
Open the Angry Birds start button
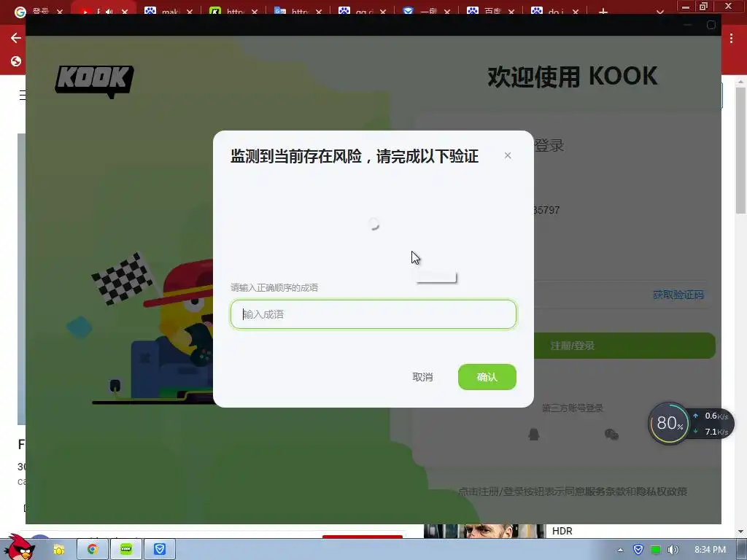pos(19,548)
